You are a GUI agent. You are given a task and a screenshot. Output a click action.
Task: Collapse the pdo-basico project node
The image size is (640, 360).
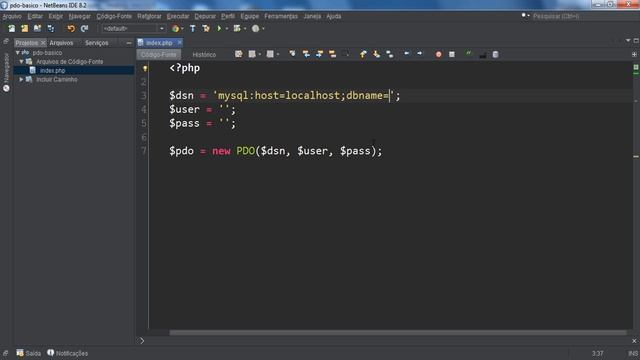[x=18, y=53]
